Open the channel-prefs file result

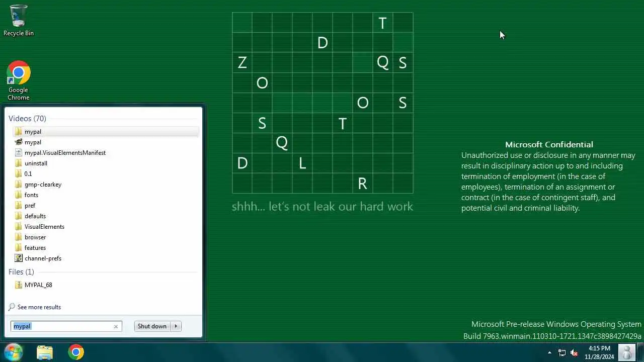click(106, 258)
